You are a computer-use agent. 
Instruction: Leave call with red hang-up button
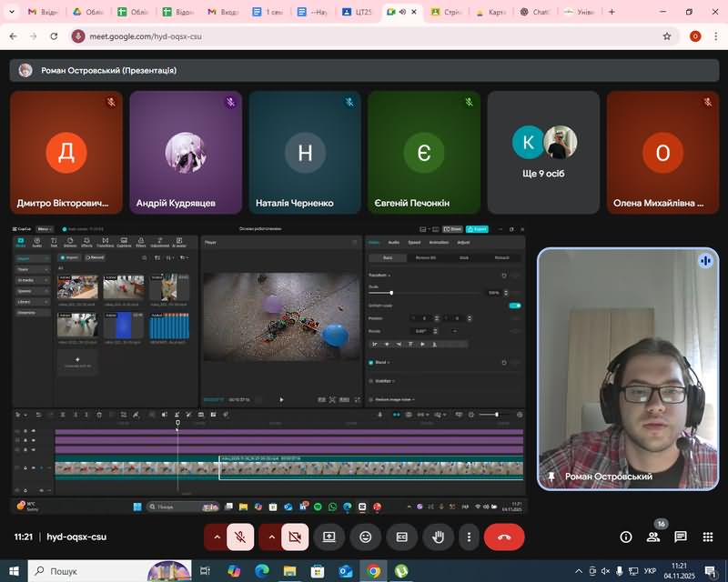[x=504, y=537]
